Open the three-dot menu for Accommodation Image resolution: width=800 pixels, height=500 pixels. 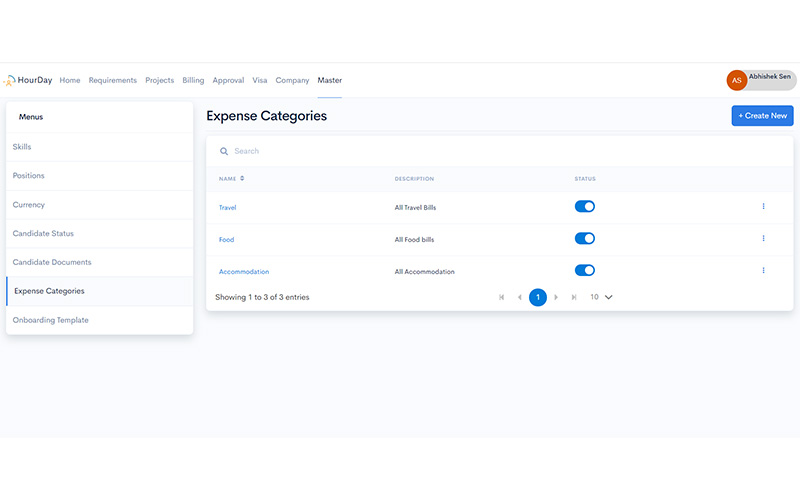(763, 271)
